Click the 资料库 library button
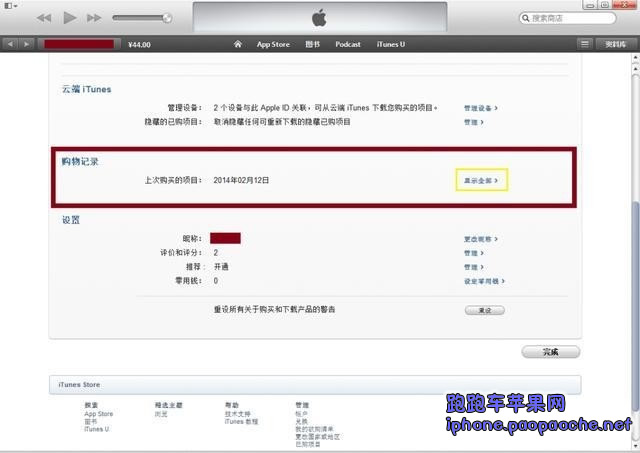Viewport: 640px width, 453px height. pos(616,44)
